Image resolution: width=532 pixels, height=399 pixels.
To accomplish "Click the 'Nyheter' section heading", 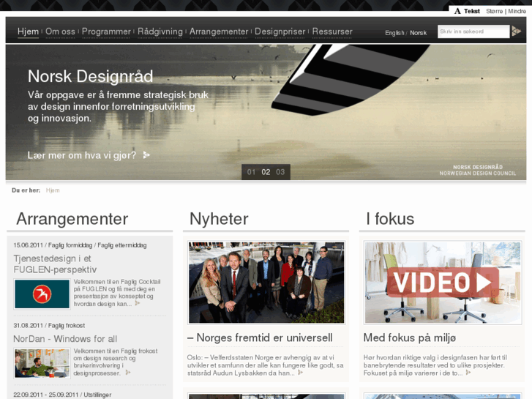I will click(x=219, y=219).
